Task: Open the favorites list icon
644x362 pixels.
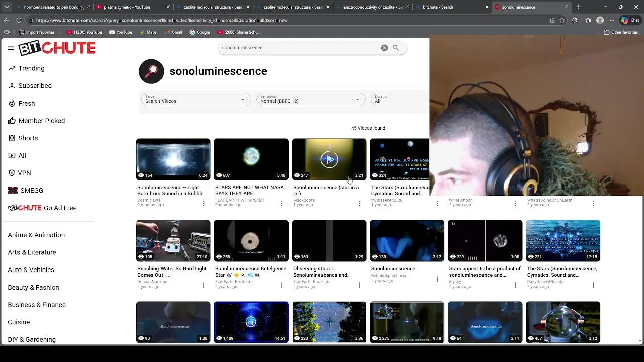Action: click(588, 20)
